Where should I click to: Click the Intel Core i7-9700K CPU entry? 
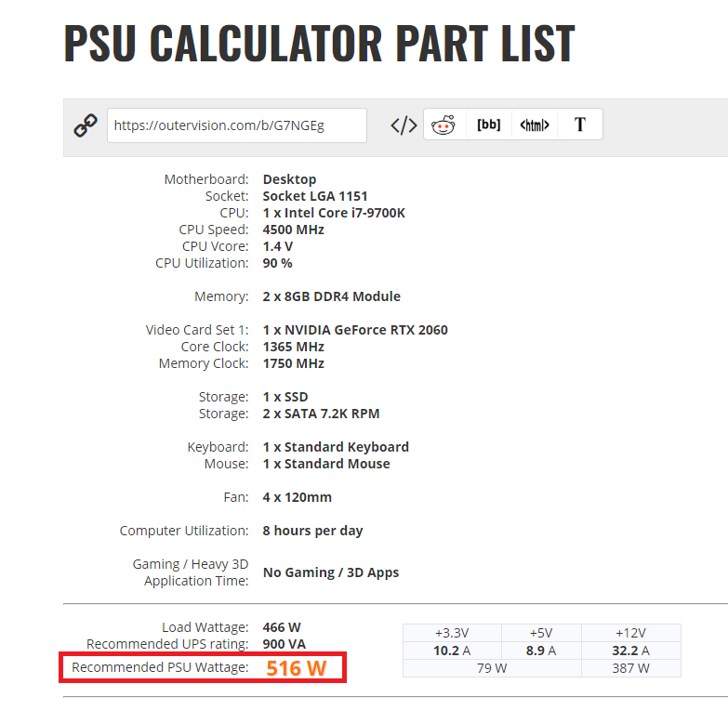(334, 213)
